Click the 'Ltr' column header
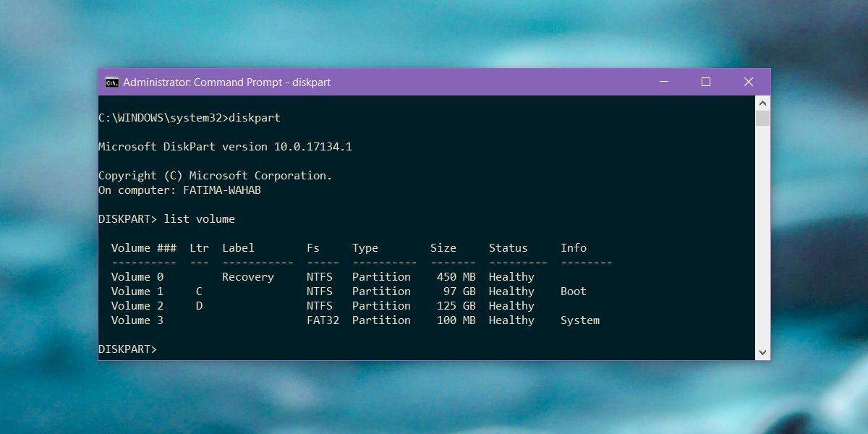 199,248
